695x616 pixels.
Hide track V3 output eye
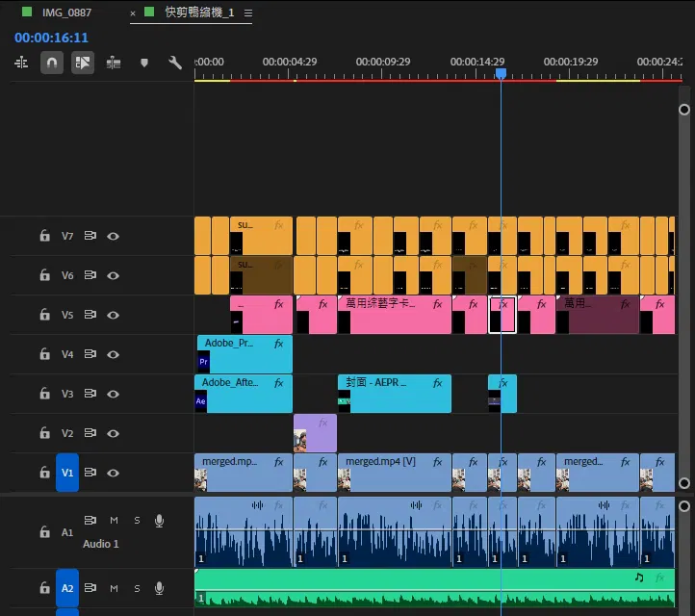[113, 394]
